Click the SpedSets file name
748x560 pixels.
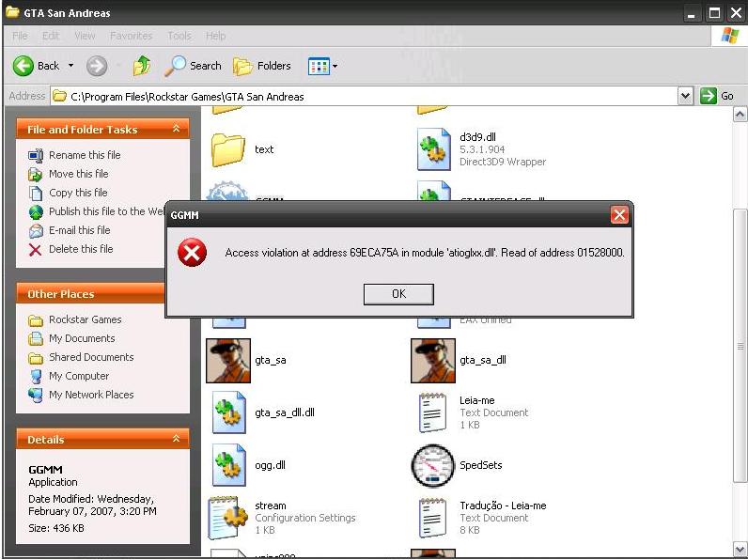(481, 465)
